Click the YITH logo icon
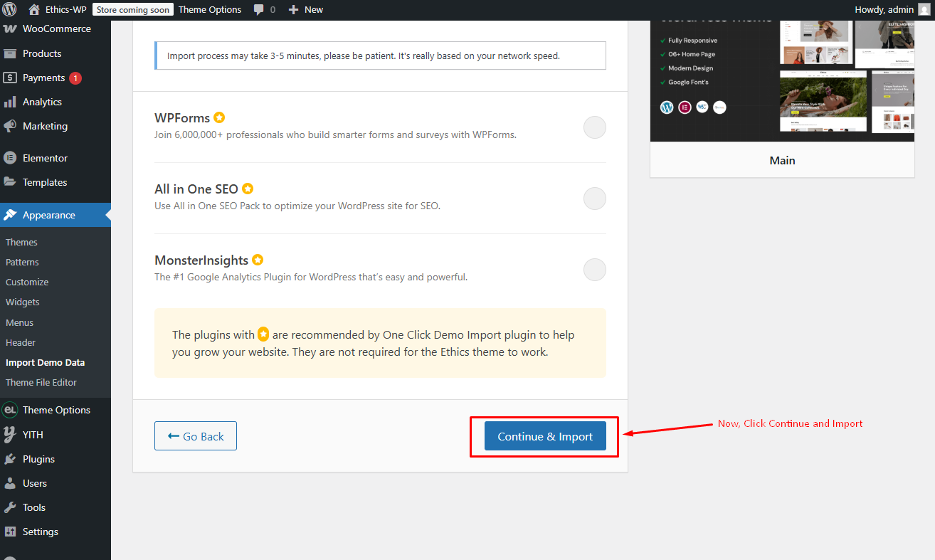Screen dimensions: 935x560 click(10, 435)
